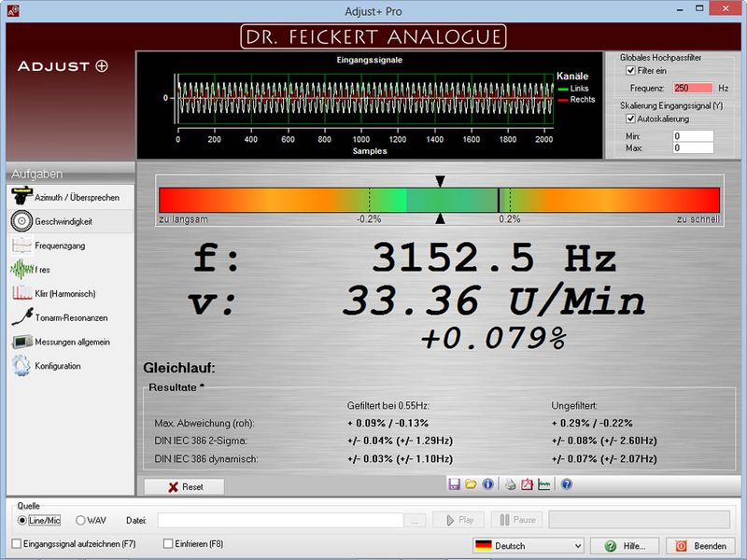Image resolution: width=747 pixels, height=560 pixels.
Task: Click the Adjust+ Pro title bar app icon
Action: pos(13,10)
